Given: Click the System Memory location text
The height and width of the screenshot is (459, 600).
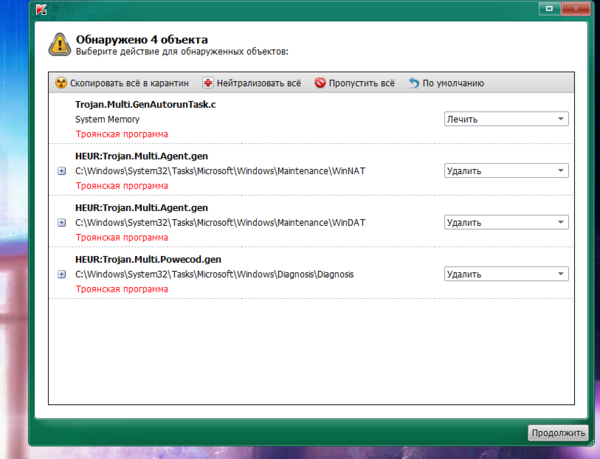Looking at the screenshot, I should click(x=107, y=119).
